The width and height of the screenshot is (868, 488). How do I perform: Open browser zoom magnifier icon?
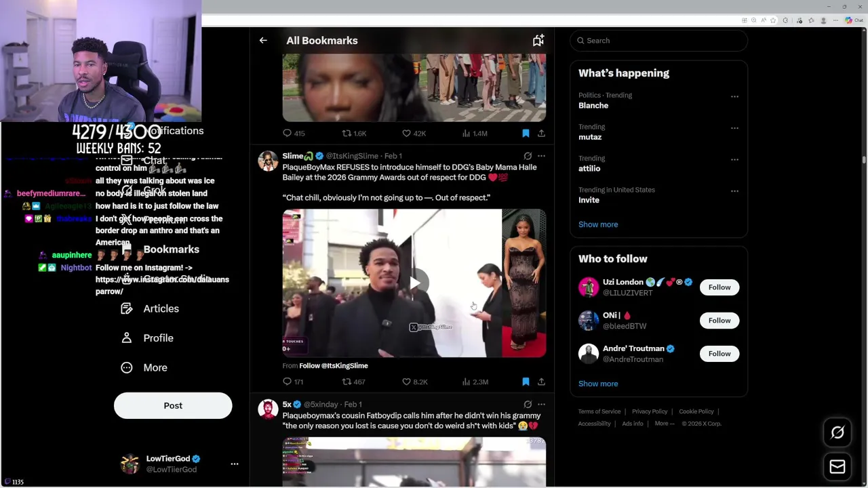[x=754, y=20]
